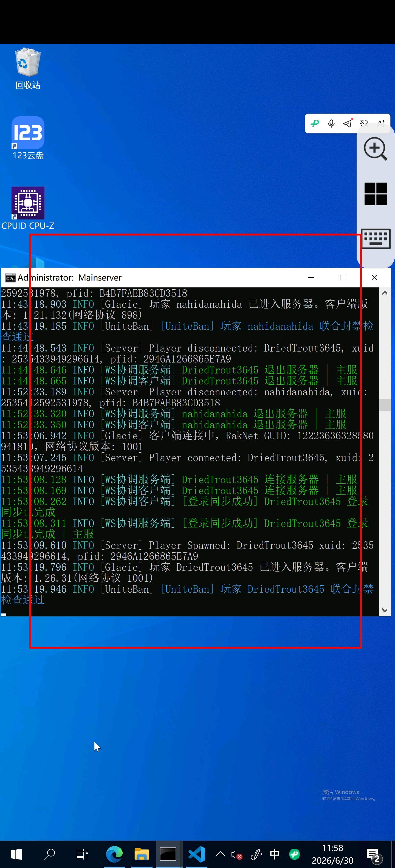This screenshot has height=868, width=395.
Task: Show the on-screen keyboard from the side panel
Action: click(376, 239)
